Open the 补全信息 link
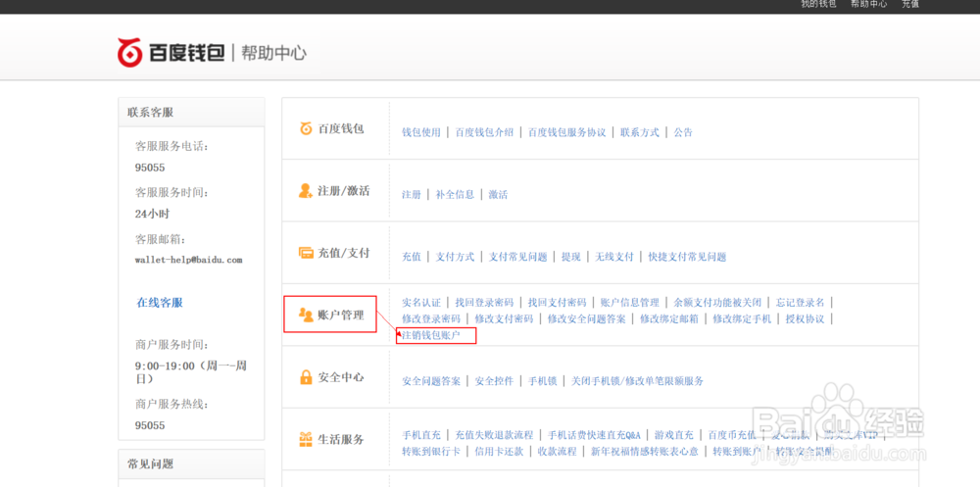This screenshot has width=980, height=487. 455,194
